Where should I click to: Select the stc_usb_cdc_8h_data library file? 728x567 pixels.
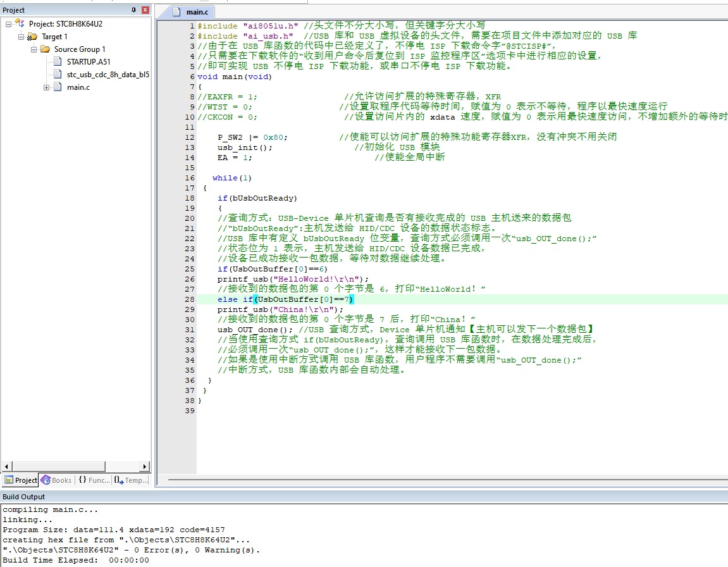click(x=108, y=74)
